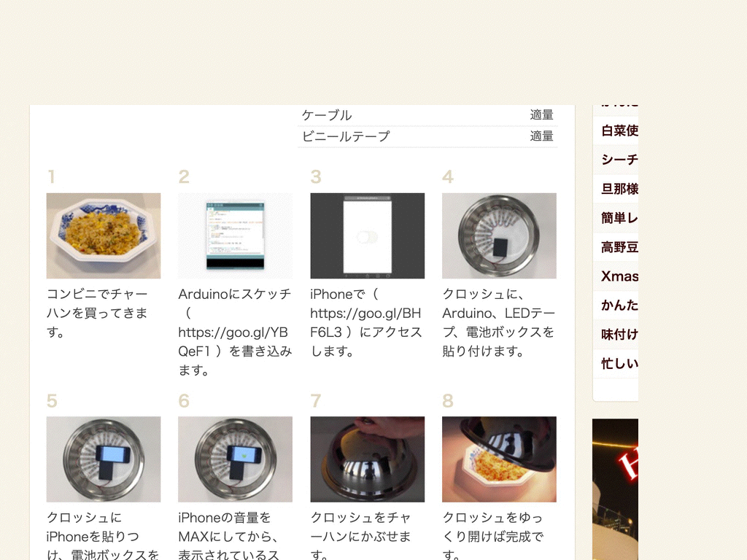
Task: Open the 簡単レ sidebar entry
Action: (x=619, y=218)
